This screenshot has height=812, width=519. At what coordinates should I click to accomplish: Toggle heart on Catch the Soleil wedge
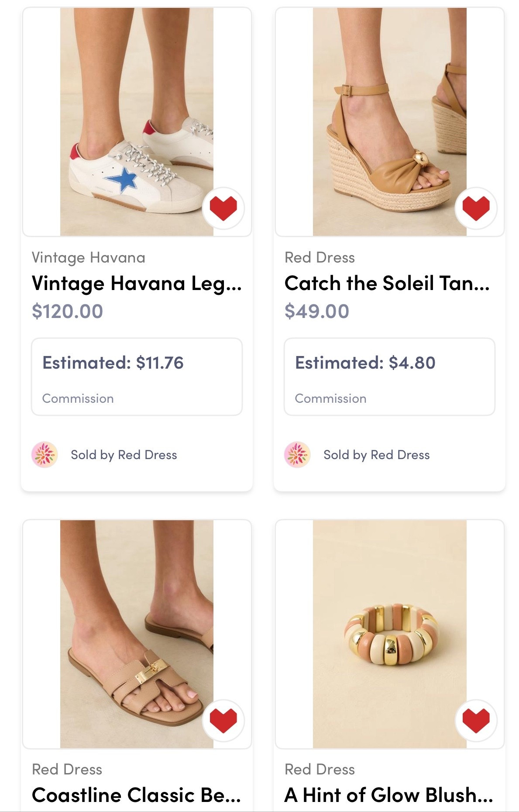tap(476, 208)
